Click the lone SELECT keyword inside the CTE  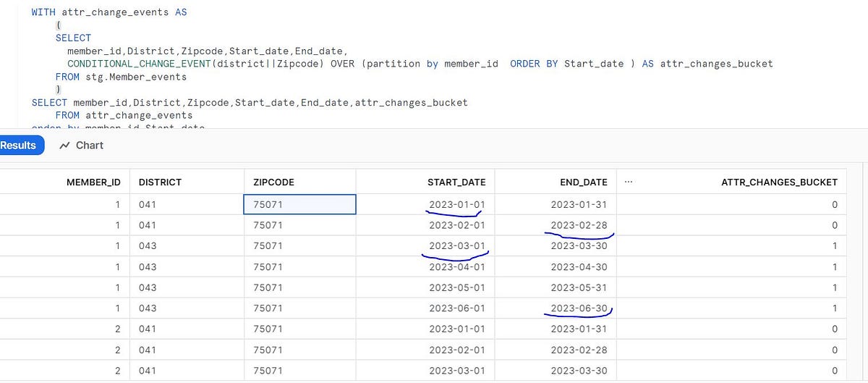coord(73,38)
